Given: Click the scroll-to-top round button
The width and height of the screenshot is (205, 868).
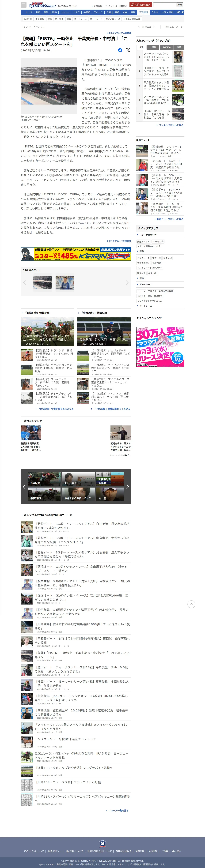Looking at the screenshot, I should coord(191,604).
